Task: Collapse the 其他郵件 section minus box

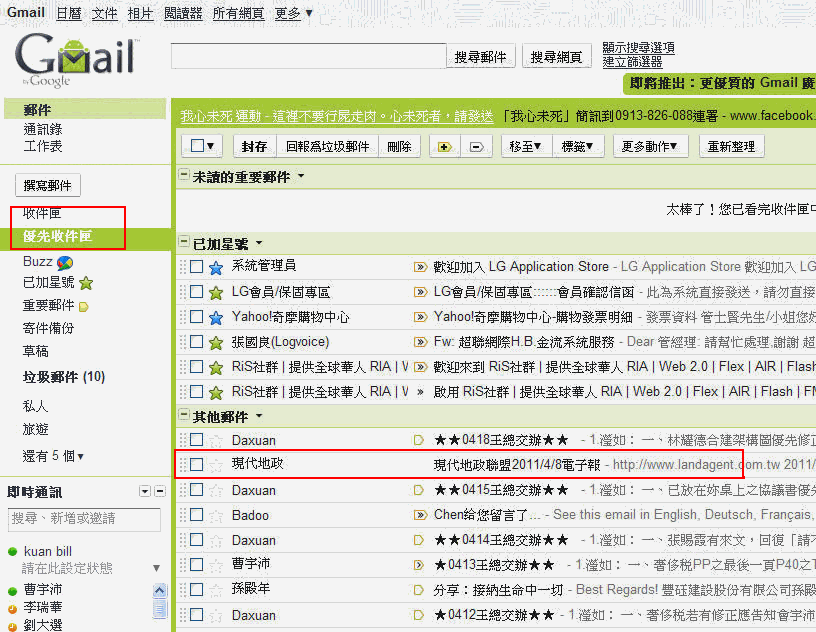Action: 184,415
